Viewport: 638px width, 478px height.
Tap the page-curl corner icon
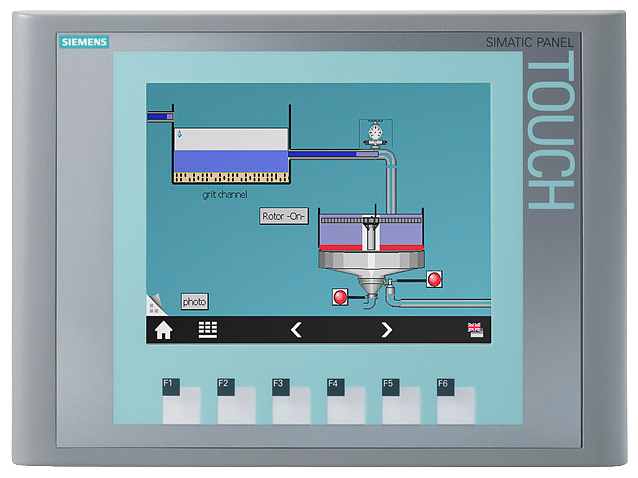point(155,305)
